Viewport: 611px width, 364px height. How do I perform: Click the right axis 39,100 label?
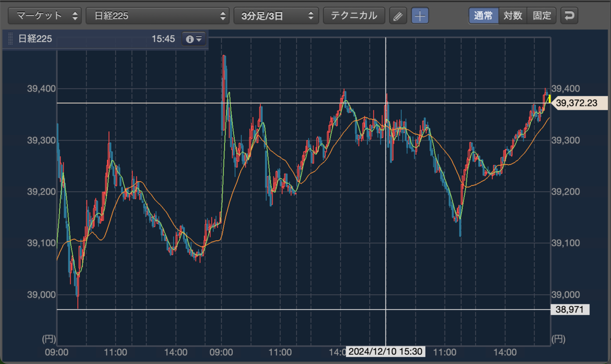pyautogui.click(x=565, y=243)
